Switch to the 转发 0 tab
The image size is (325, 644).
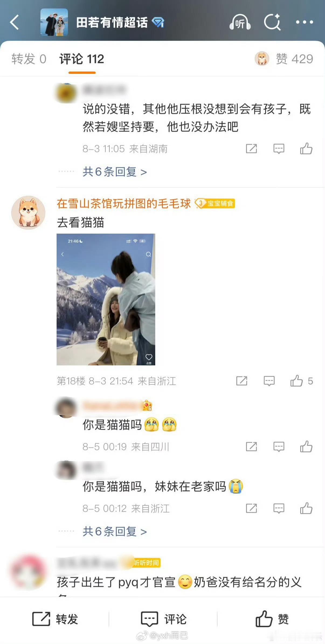pos(29,59)
